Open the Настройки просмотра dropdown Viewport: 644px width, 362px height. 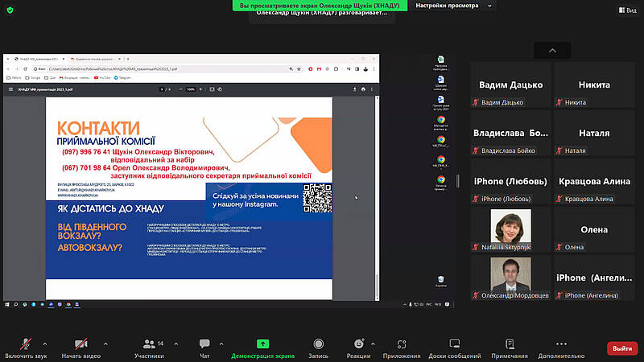pyautogui.click(x=451, y=6)
